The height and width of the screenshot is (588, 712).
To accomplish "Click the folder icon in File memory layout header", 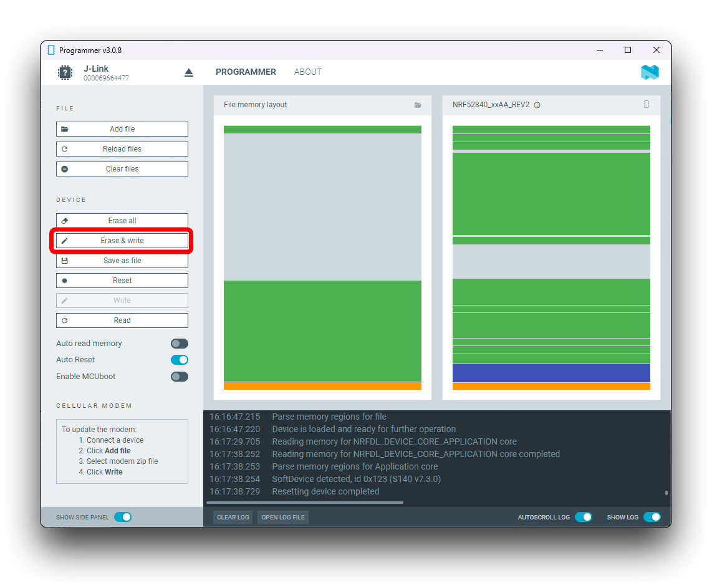I will click(418, 105).
